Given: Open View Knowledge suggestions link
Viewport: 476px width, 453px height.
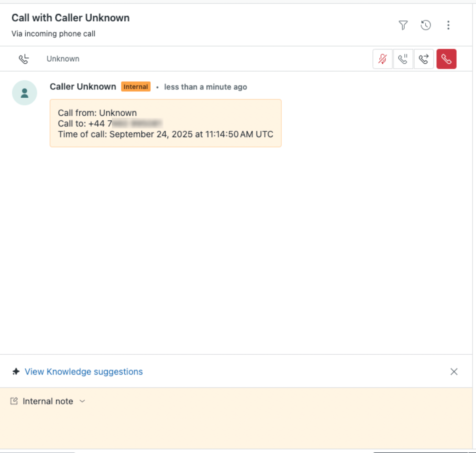Looking at the screenshot, I should (83, 372).
